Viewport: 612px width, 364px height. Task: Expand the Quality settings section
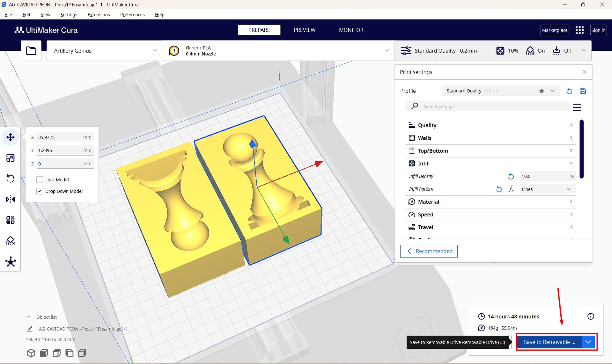(490, 125)
